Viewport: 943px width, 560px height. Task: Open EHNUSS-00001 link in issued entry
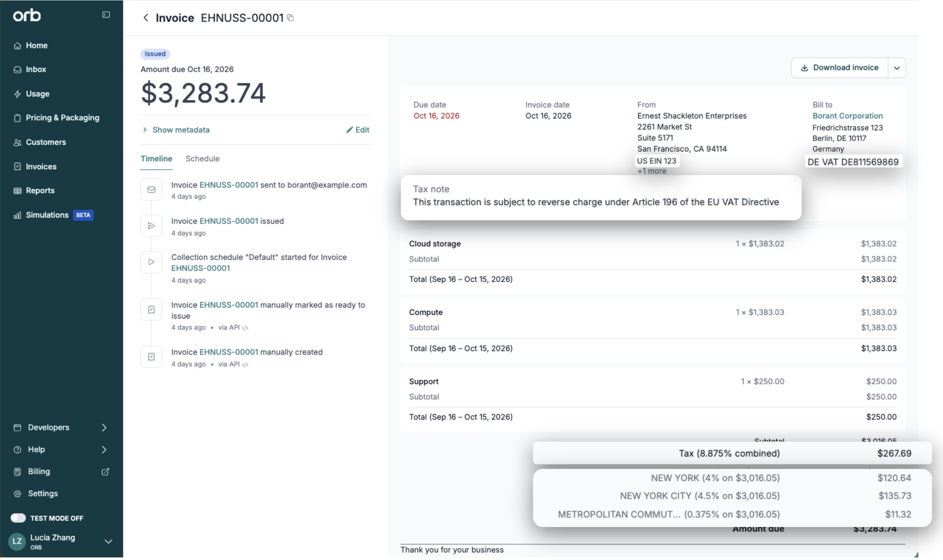tap(229, 221)
